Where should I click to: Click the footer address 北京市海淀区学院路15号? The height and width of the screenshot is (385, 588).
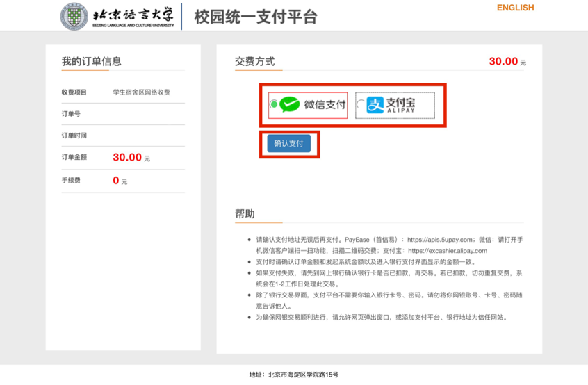click(x=303, y=375)
